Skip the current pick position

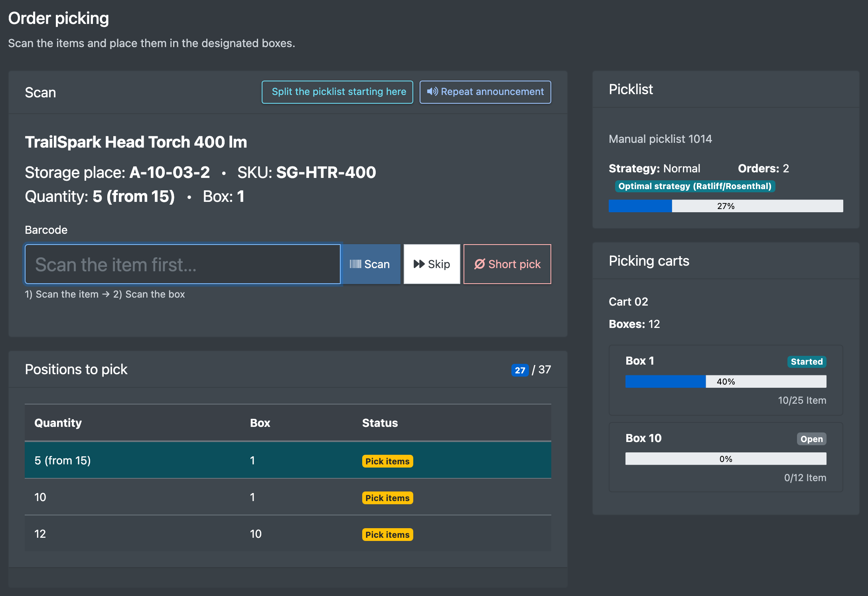[432, 264]
